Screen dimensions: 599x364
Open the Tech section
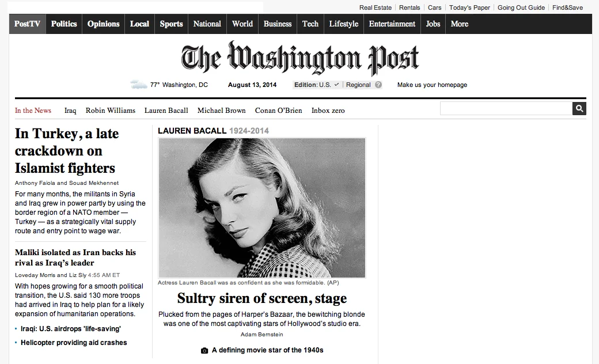[x=310, y=24]
